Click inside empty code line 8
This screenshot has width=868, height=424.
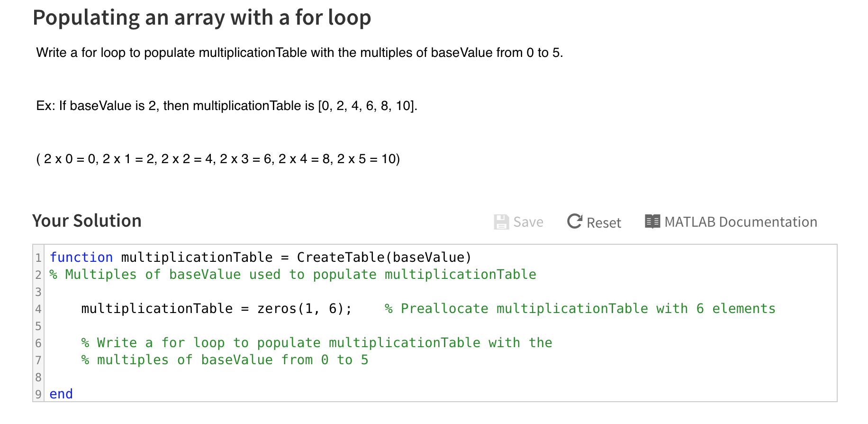[x=441, y=377]
